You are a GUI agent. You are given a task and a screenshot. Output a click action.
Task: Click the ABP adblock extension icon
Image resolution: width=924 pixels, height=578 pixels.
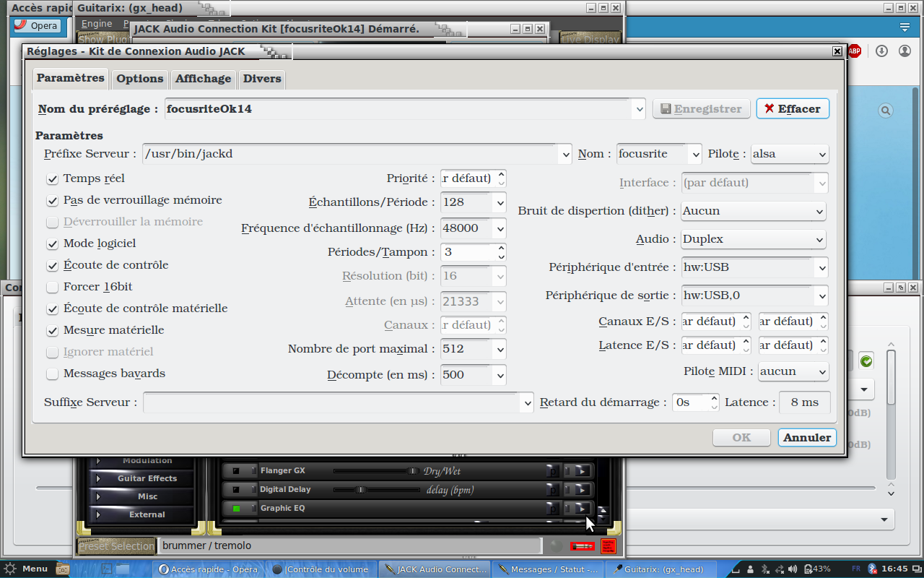pyautogui.click(x=855, y=51)
